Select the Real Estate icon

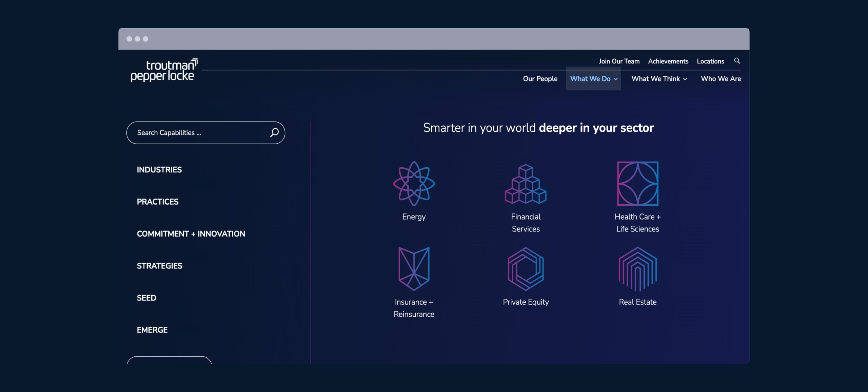[637, 269]
